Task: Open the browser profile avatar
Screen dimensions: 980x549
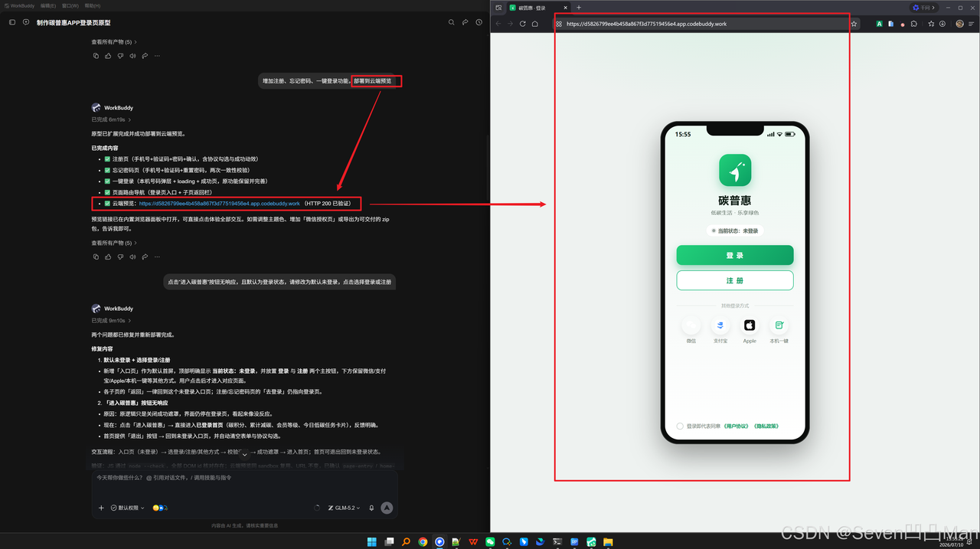Action: tap(959, 24)
